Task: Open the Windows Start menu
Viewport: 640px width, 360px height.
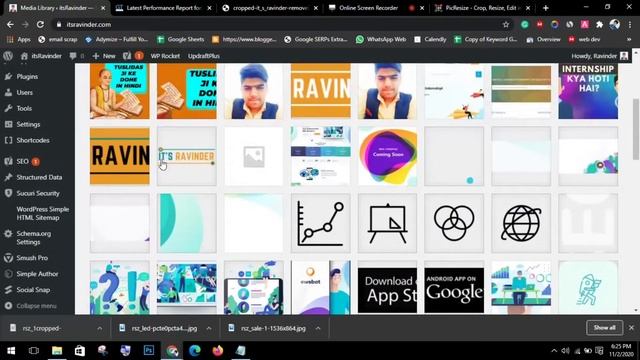Action: click(x=11, y=351)
